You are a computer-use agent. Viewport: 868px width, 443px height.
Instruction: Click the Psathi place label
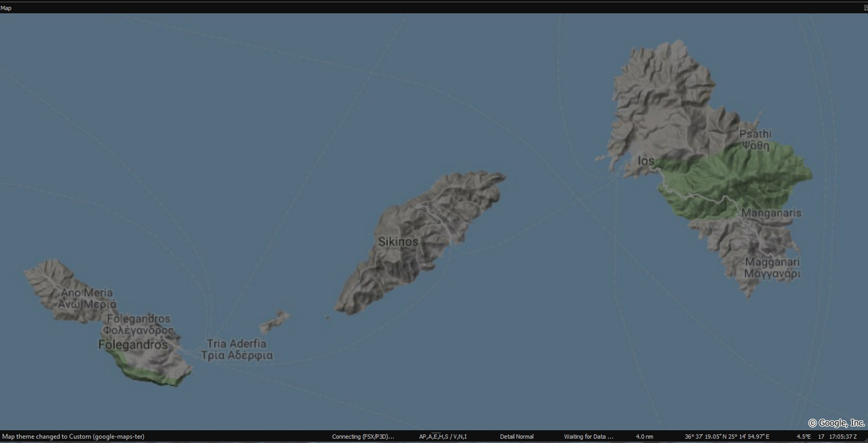tap(755, 140)
